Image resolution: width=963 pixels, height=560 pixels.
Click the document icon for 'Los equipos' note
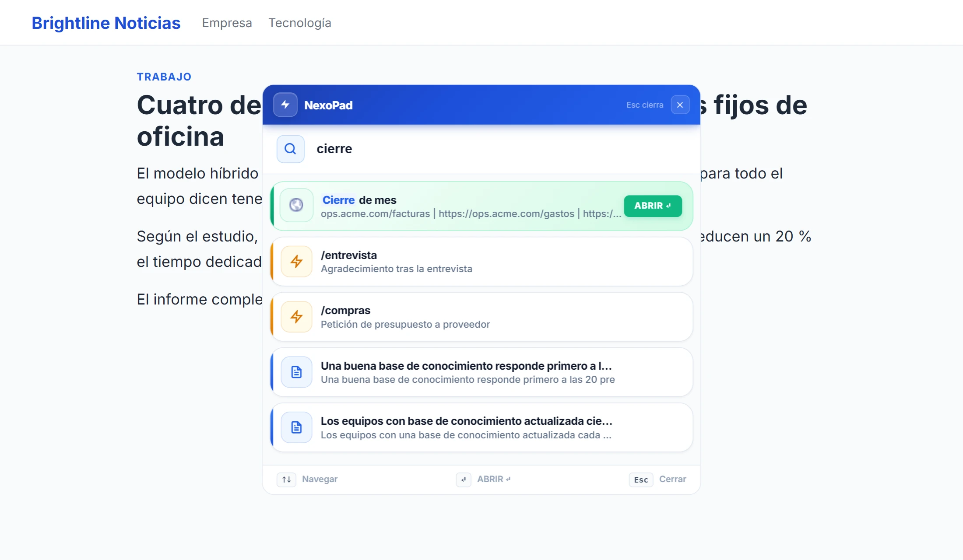pos(296,427)
